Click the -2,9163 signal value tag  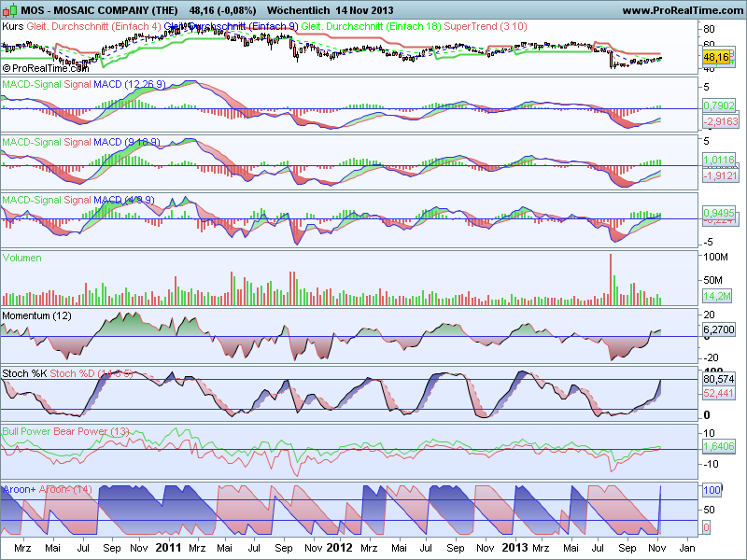click(721, 121)
